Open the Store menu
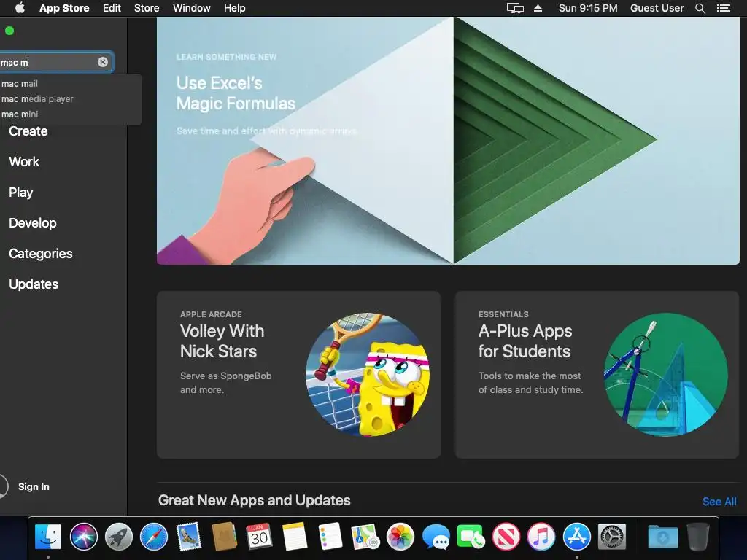747x560 pixels. click(147, 8)
